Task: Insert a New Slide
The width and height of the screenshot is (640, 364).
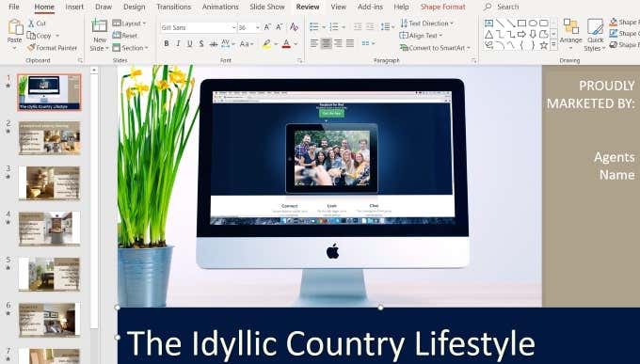Action: click(x=100, y=35)
